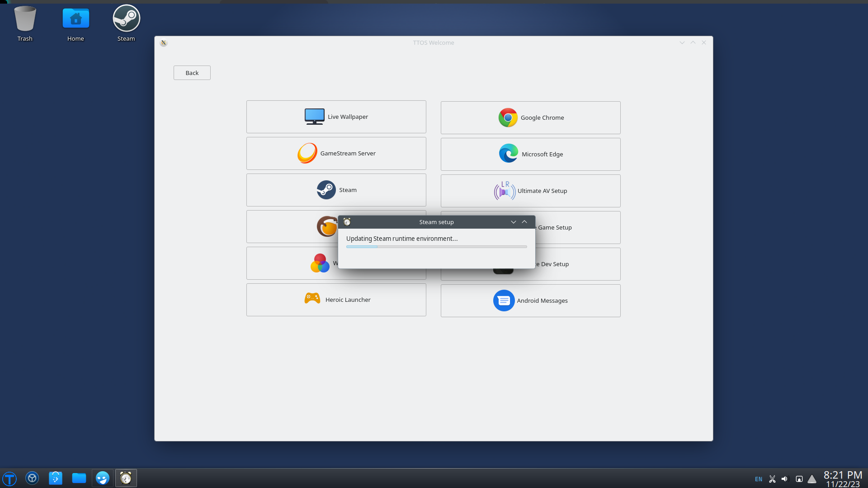
Task: Click the Steam setup progress bar
Action: 437,247
